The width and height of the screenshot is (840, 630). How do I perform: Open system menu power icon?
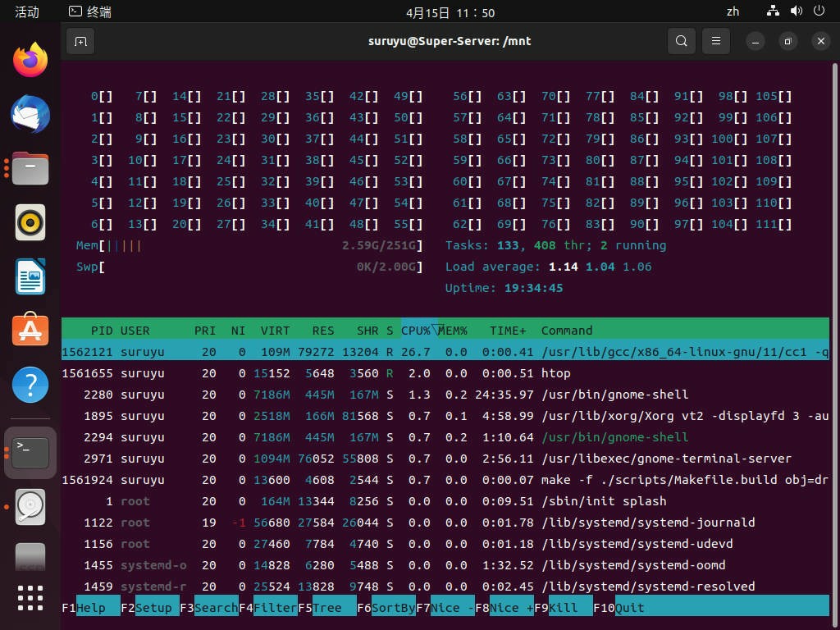tap(819, 11)
